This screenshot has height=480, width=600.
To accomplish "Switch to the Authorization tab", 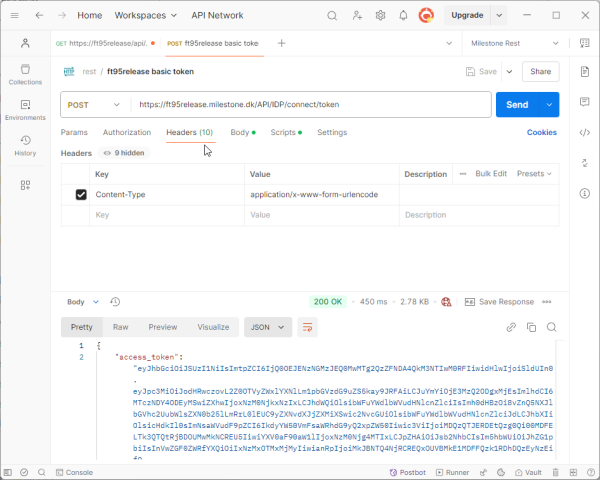I will click(x=126, y=132).
